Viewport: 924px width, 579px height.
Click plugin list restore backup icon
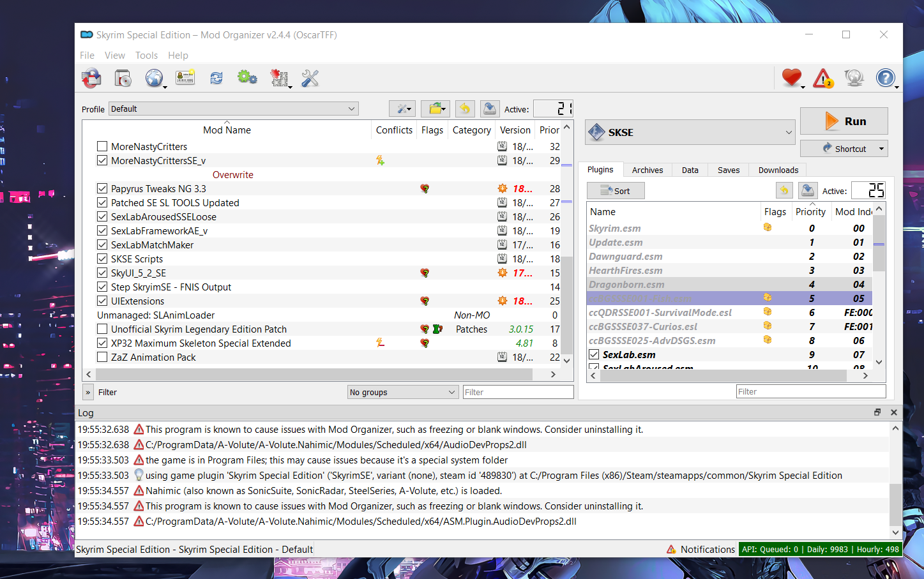click(784, 190)
